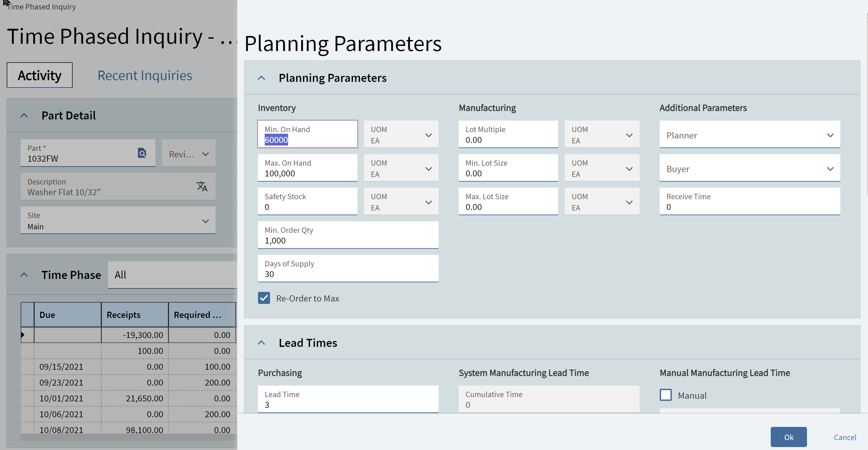
Task: Switch to the Activity tab
Action: 40,75
